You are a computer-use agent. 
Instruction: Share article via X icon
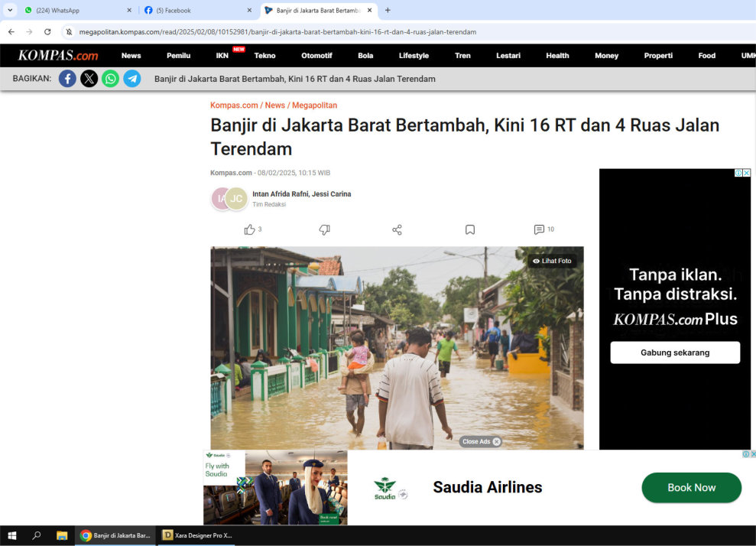(89, 79)
